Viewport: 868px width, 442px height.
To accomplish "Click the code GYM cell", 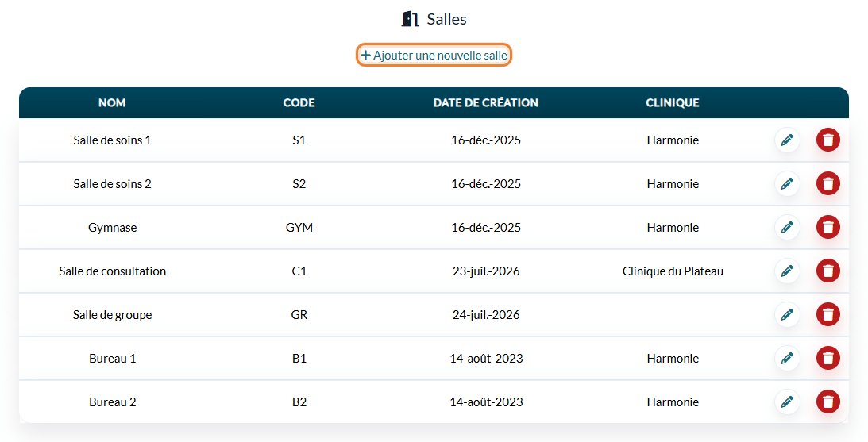I will coord(299,228).
